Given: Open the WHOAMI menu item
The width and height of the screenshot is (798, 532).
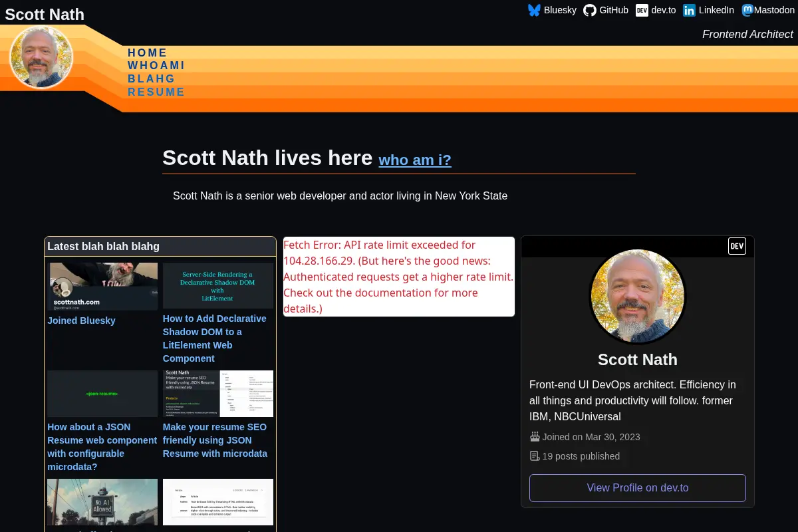Looking at the screenshot, I should click(156, 65).
